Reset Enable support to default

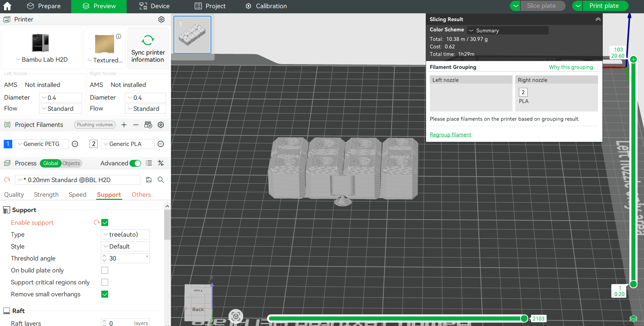tap(96, 222)
